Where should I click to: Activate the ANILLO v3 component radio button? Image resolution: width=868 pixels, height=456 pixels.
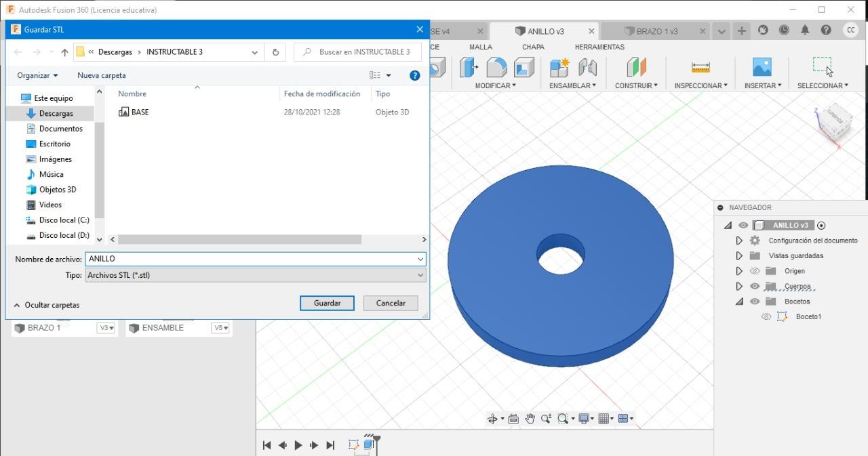[821, 226]
